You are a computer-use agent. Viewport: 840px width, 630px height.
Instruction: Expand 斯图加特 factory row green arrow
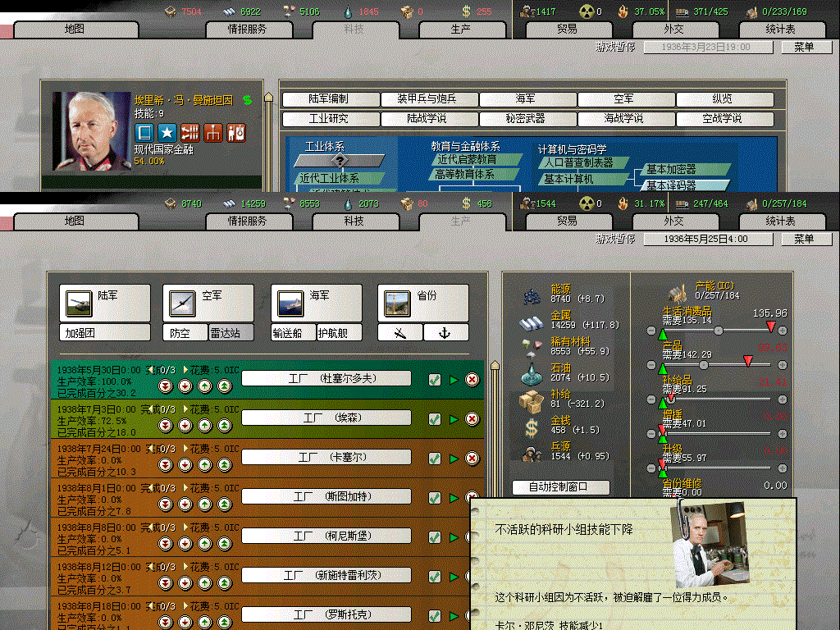[454, 498]
